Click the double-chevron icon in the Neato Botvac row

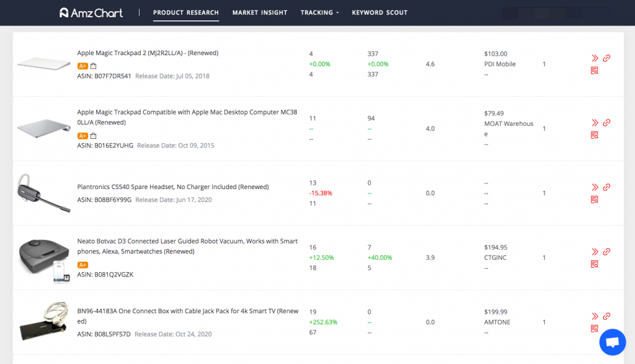pyautogui.click(x=595, y=252)
